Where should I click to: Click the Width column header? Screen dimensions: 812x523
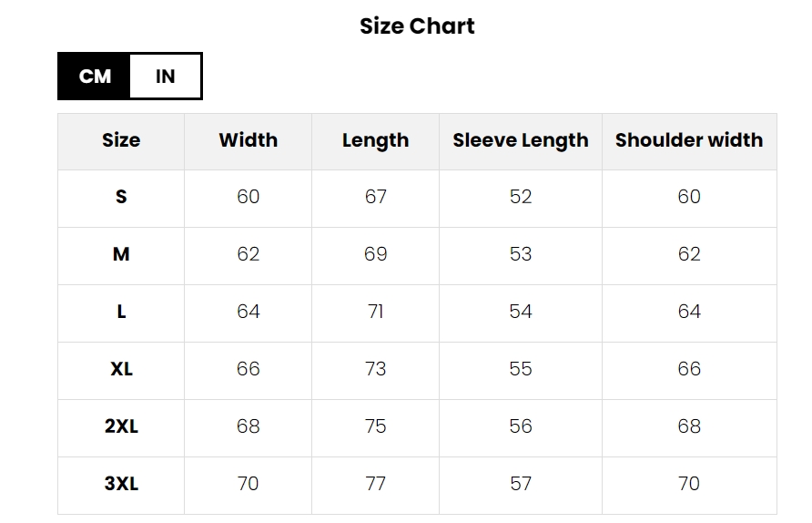(248, 140)
